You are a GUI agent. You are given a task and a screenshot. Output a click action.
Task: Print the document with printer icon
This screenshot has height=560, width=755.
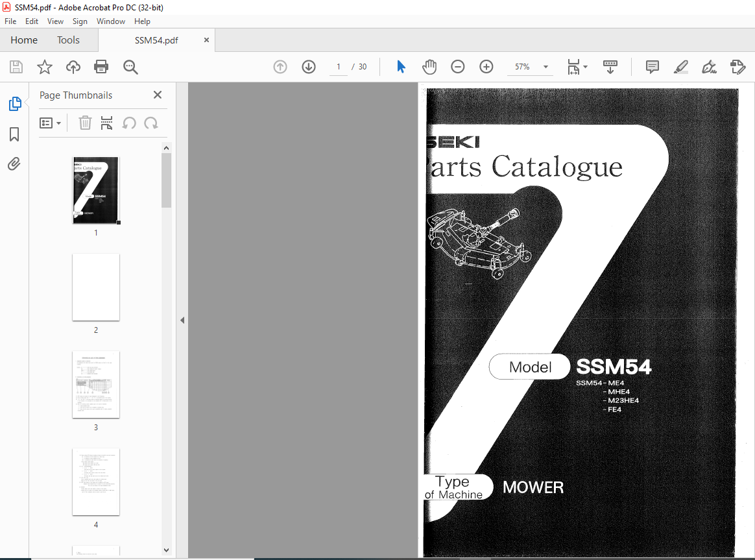(x=101, y=67)
